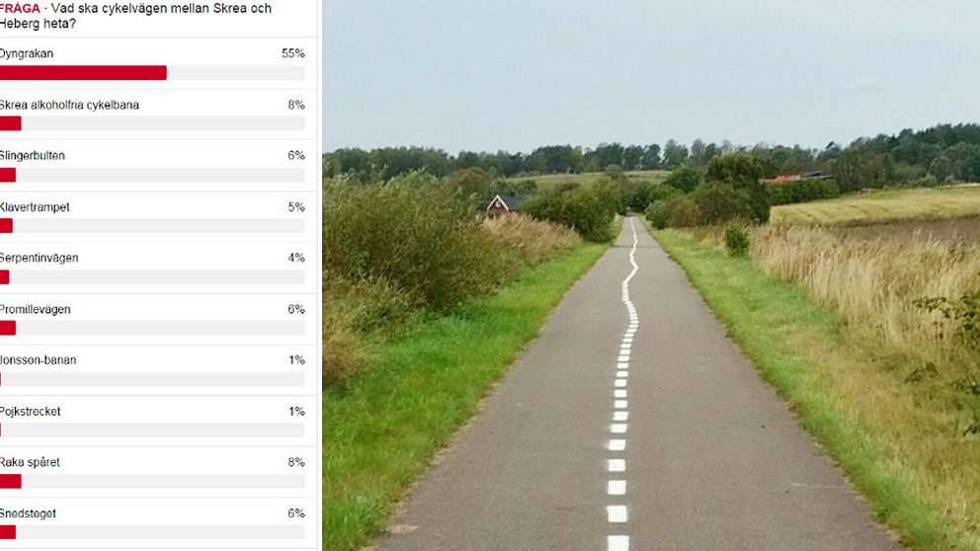
Task: Click the Dyngrakan 55% result bar
Action: click(152, 72)
